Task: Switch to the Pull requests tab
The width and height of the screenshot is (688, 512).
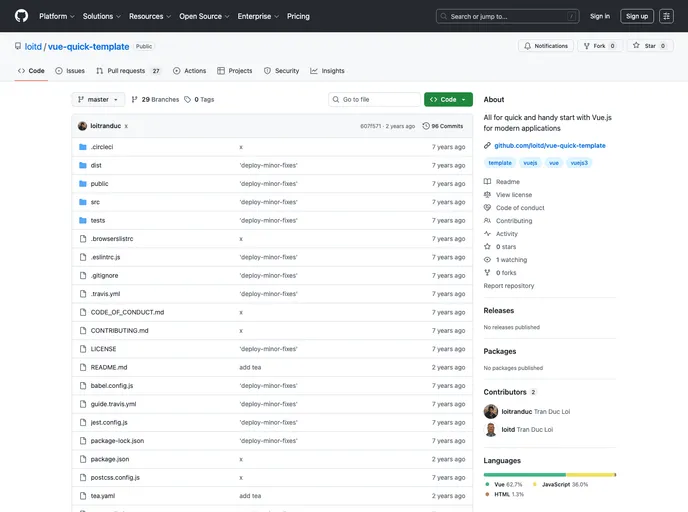Action: (x=129, y=71)
